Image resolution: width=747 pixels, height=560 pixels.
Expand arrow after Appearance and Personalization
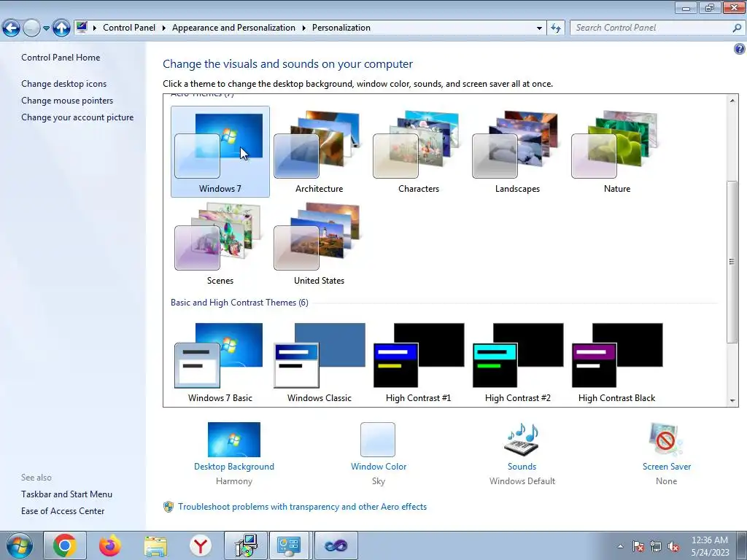(303, 28)
